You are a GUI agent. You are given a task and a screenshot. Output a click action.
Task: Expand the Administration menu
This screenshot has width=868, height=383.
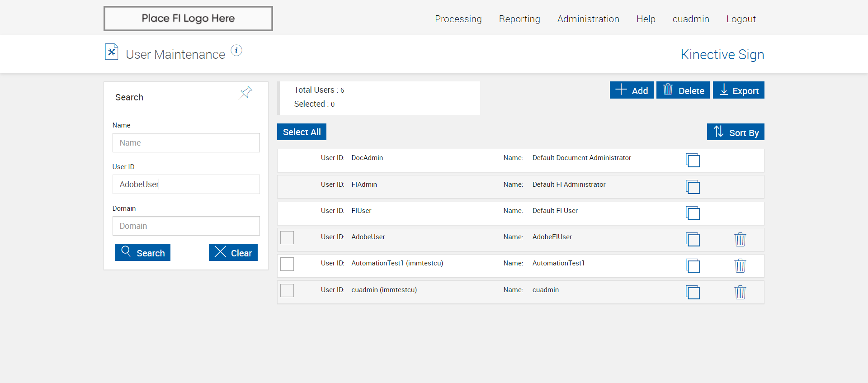point(588,19)
